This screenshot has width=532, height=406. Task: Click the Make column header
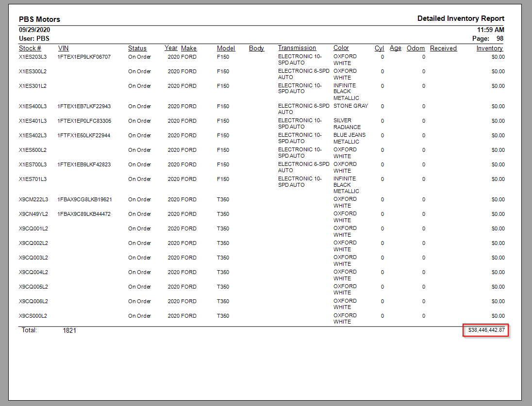coord(189,48)
